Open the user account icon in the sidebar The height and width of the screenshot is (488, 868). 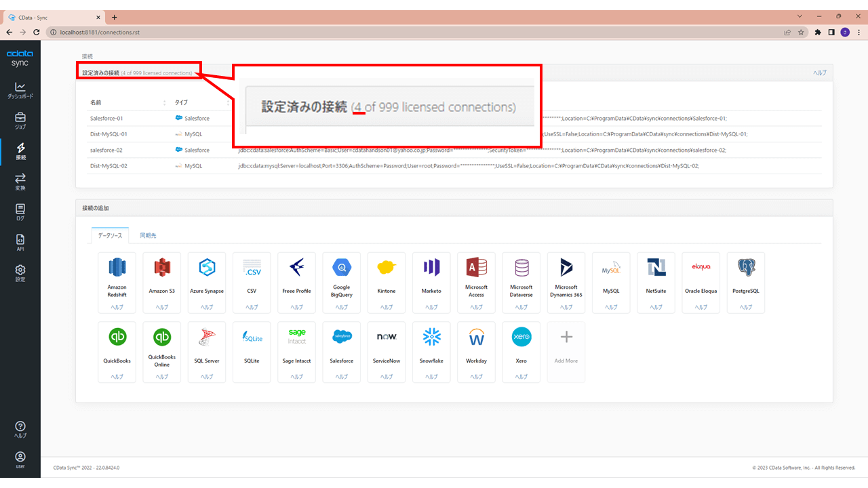(x=20, y=460)
